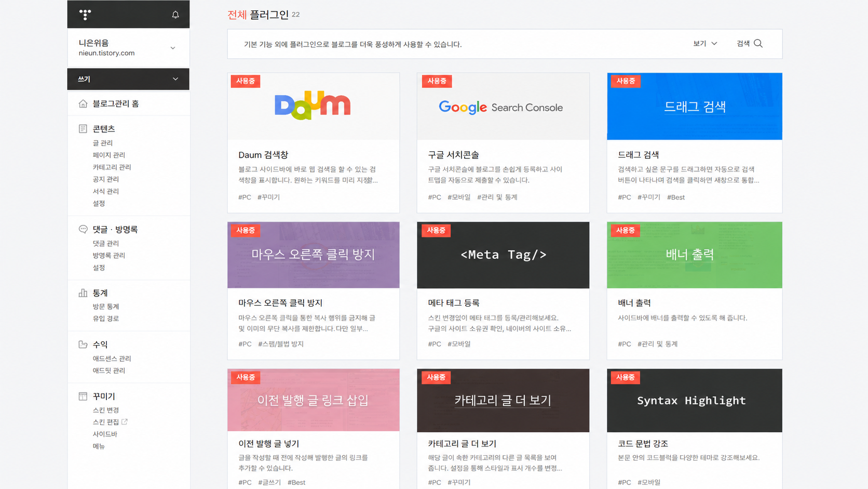This screenshot has height=489, width=868.
Task: Click the #Best tag on 드래그 검색
Action: click(676, 197)
